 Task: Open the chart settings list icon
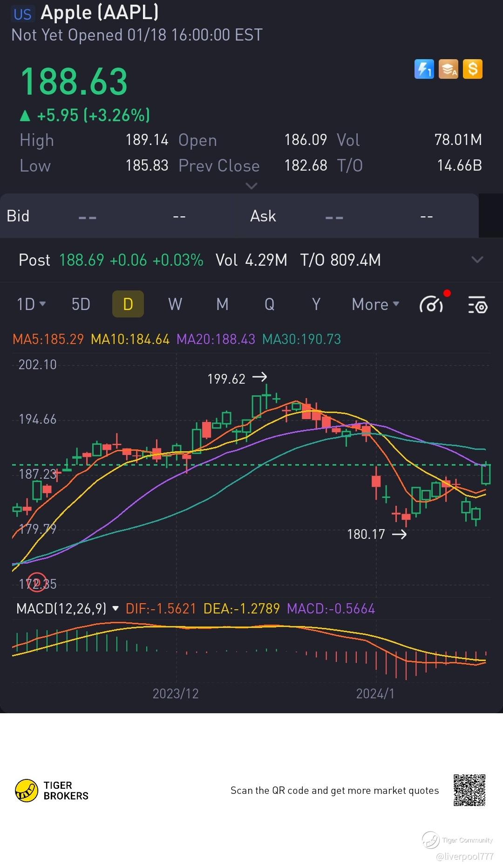(477, 304)
